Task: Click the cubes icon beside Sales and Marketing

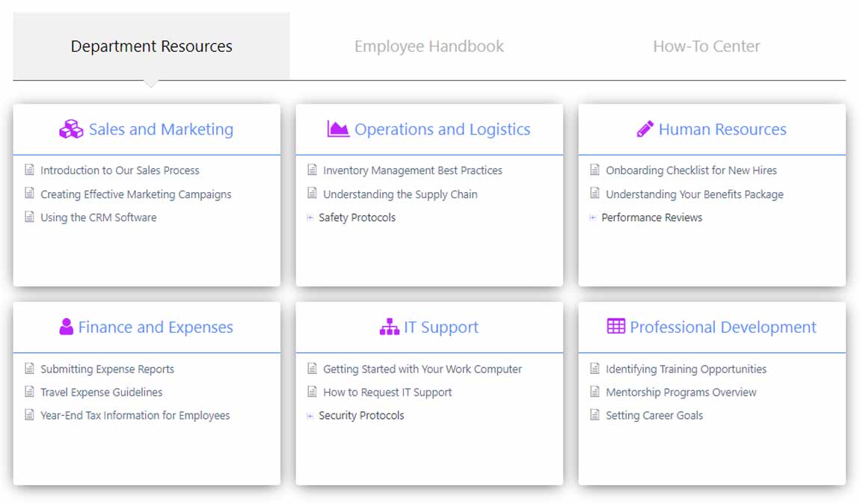Action: [71, 129]
